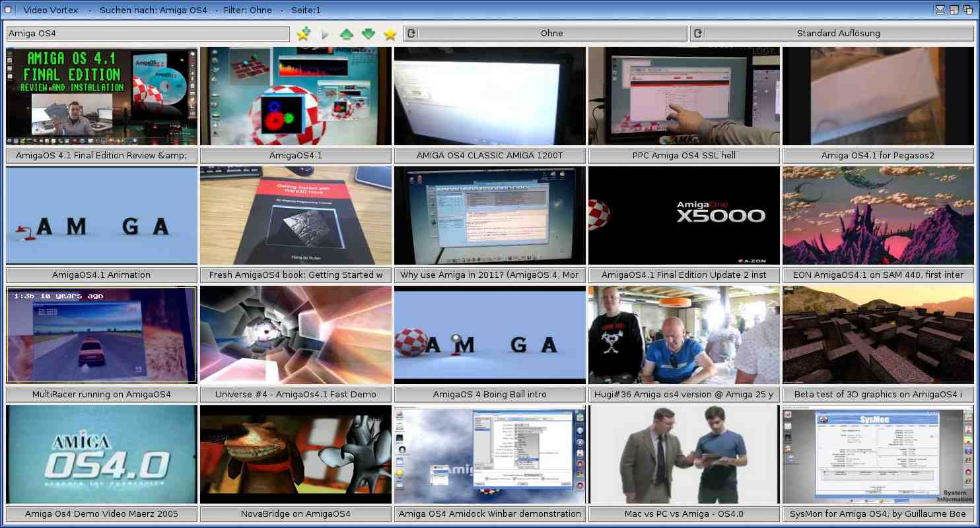Click the window depth gadget in title bar

[968, 10]
